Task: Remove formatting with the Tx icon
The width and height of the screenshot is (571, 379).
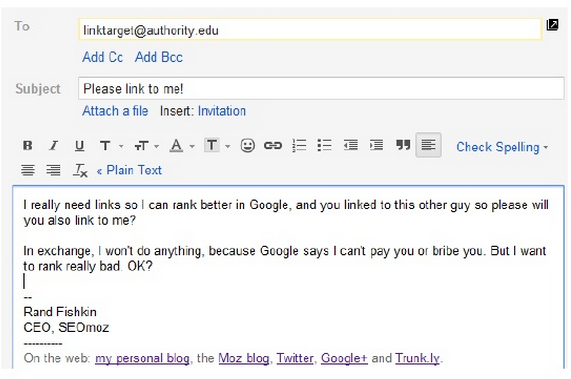Action: tap(80, 170)
